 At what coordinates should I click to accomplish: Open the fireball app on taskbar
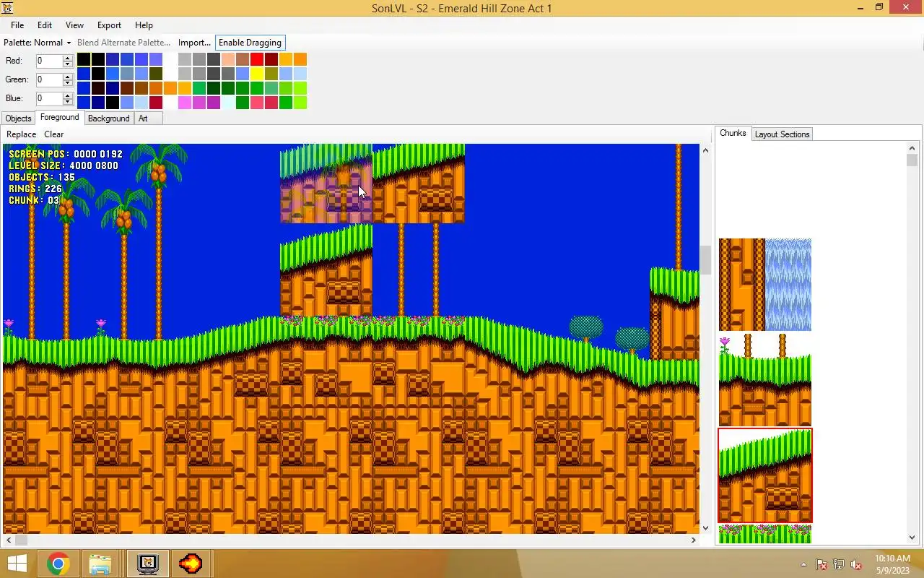click(191, 564)
